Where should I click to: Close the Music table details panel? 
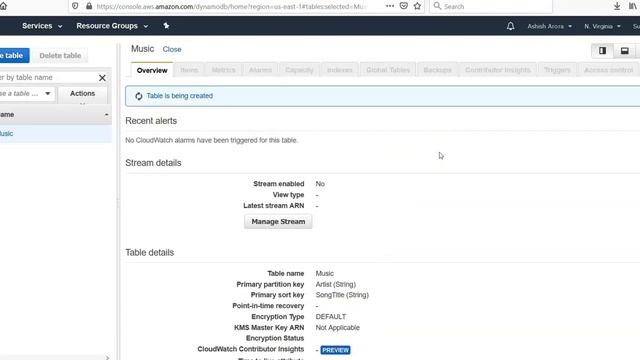tap(172, 49)
